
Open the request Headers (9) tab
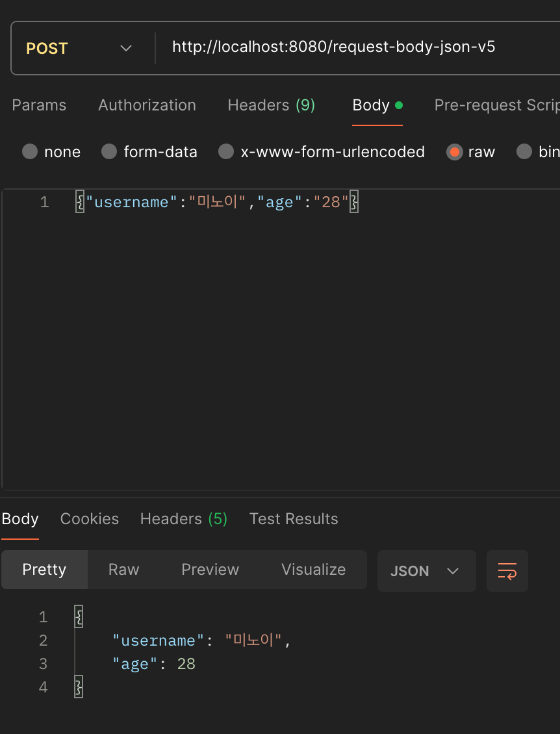(x=271, y=105)
